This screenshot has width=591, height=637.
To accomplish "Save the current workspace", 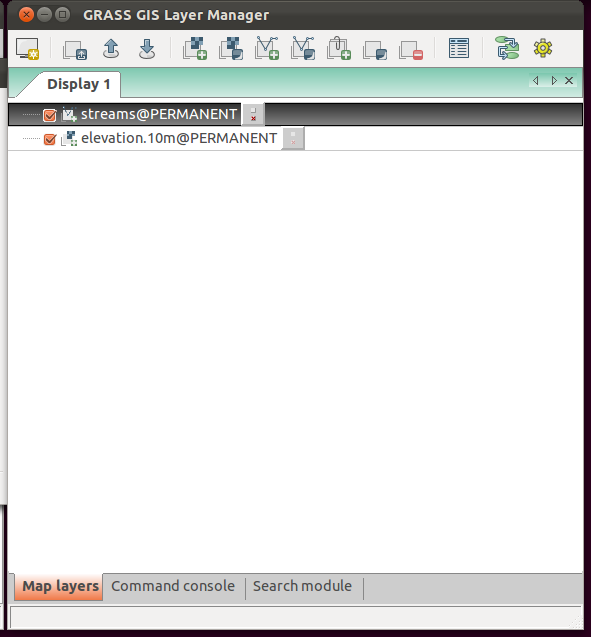I will coord(147,49).
